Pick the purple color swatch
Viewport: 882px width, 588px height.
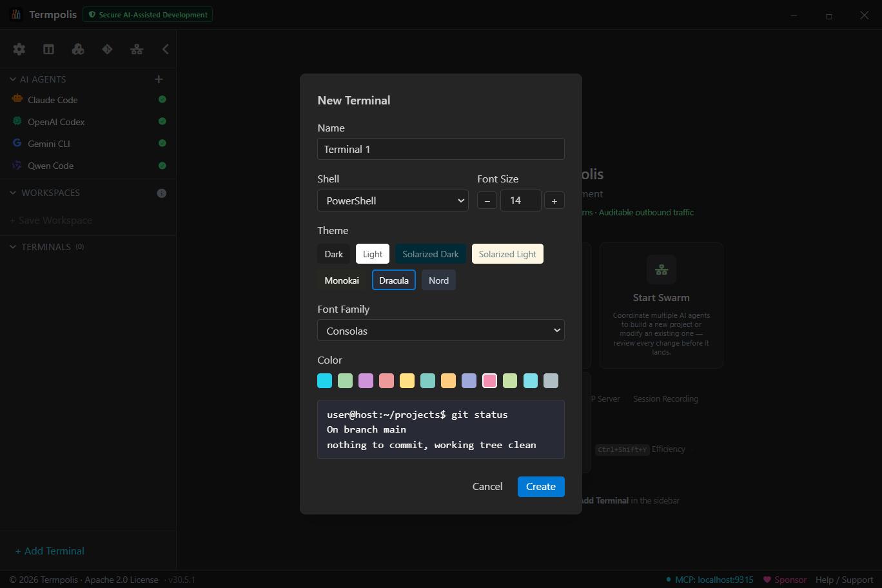tap(366, 380)
